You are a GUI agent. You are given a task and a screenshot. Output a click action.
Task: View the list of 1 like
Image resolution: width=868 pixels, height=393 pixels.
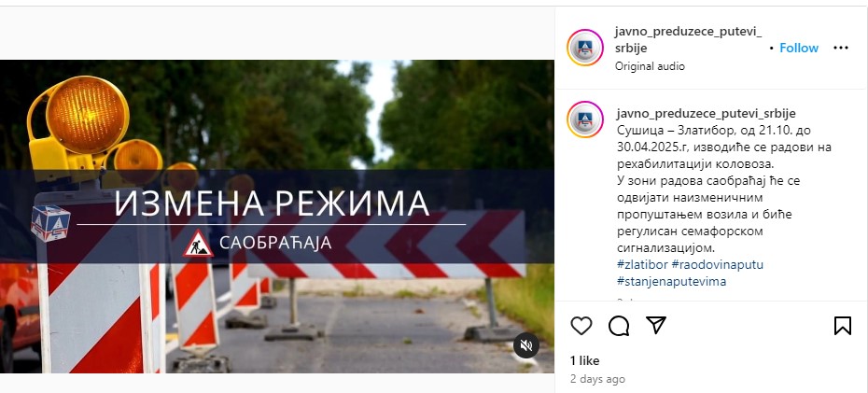tap(584, 361)
